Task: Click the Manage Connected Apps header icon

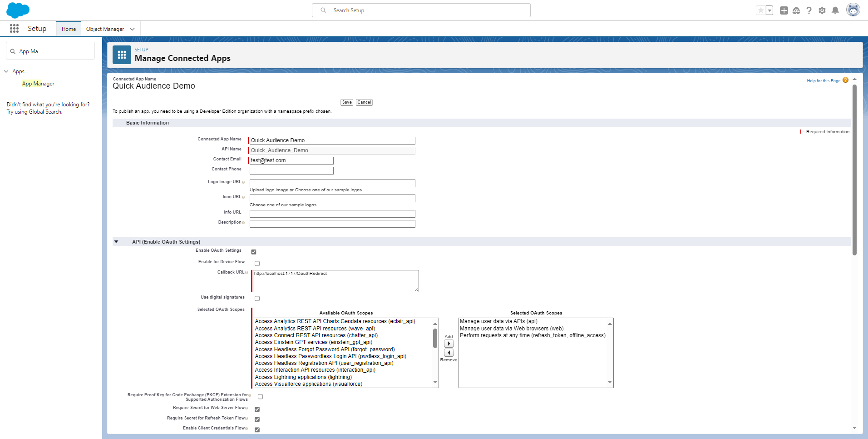Action: click(x=122, y=55)
